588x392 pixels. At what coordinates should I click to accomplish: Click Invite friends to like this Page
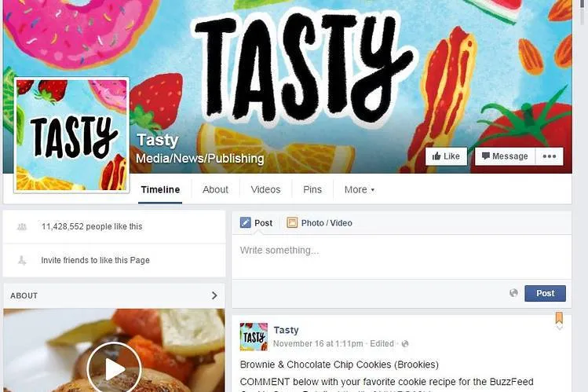tap(95, 260)
